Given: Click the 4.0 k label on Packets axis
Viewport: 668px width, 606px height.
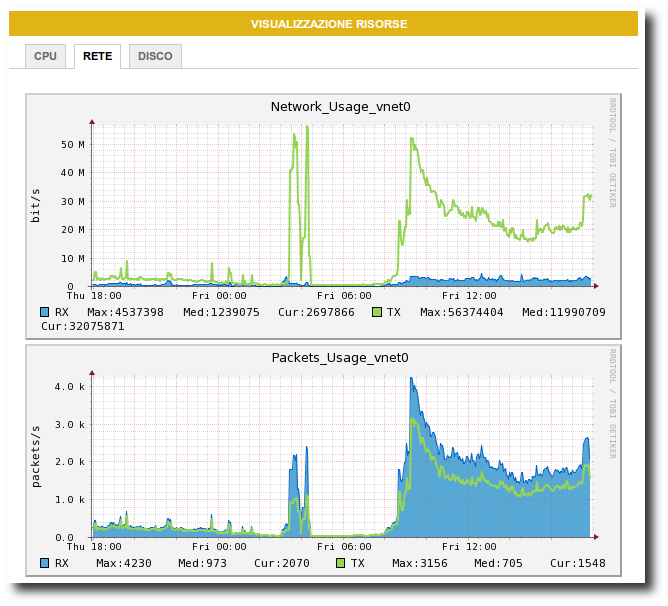Looking at the screenshot, I should point(69,387).
